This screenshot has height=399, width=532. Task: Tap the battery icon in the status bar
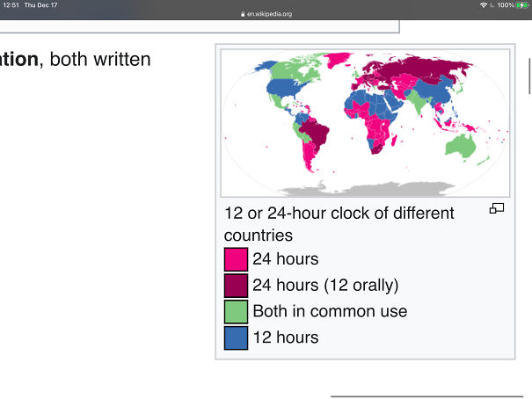click(521, 5)
